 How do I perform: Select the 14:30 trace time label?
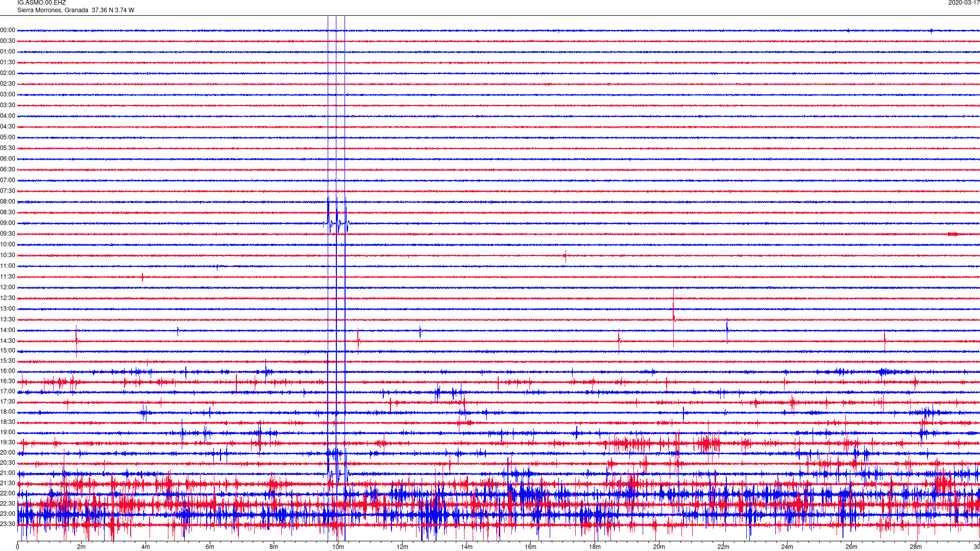pos(8,341)
